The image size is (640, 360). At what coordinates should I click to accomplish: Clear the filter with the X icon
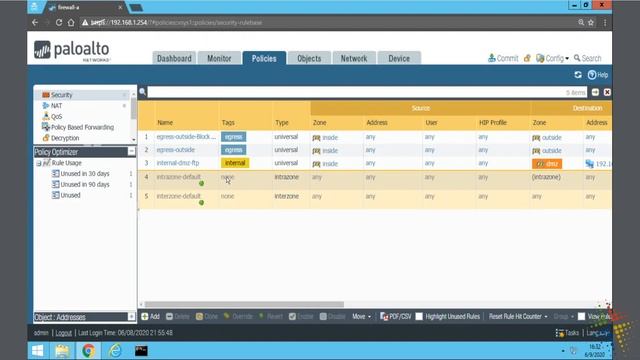click(607, 92)
